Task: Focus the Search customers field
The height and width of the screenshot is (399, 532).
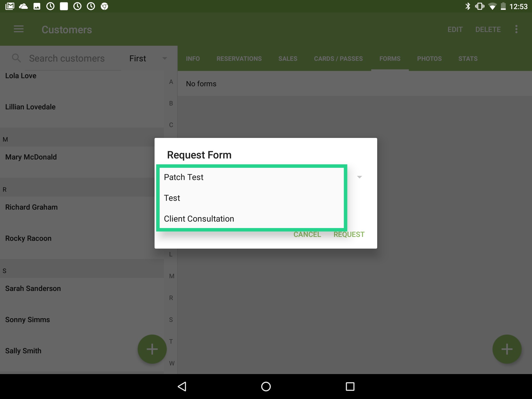Action: pyautogui.click(x=73, y=58)
